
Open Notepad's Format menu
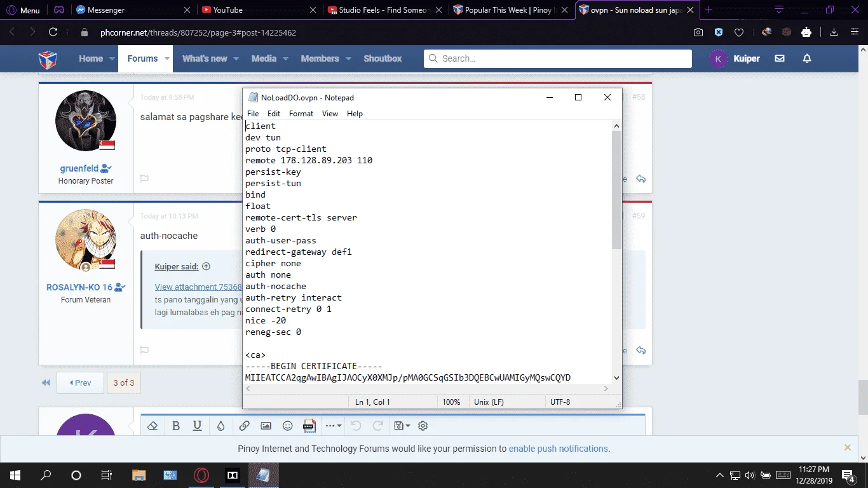pos(301,114)
